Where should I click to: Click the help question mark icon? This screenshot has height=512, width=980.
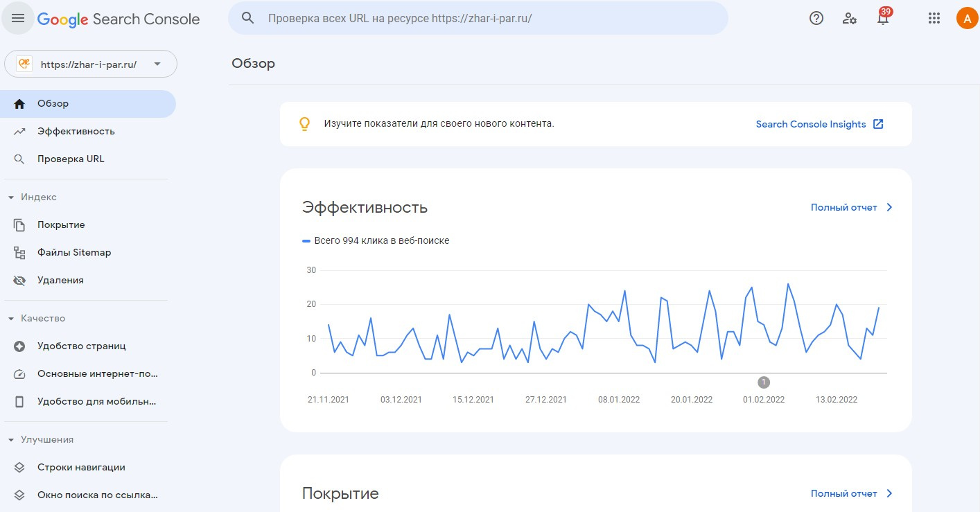click(x=816, y=19)
